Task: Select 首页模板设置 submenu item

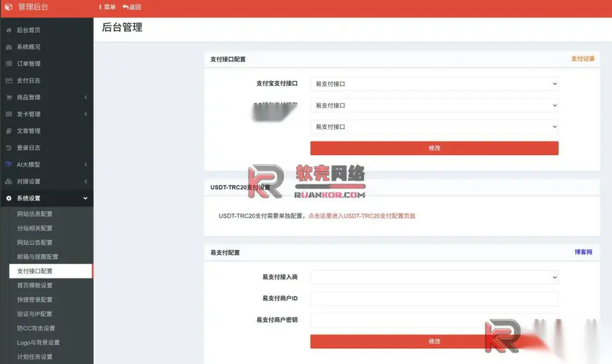Action: (34, 285)
